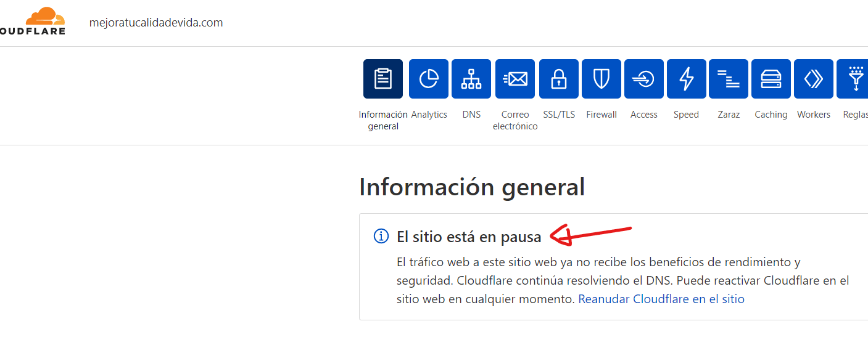Select the mejoratucalidadevida.com domain name

(x=156, y=23)
